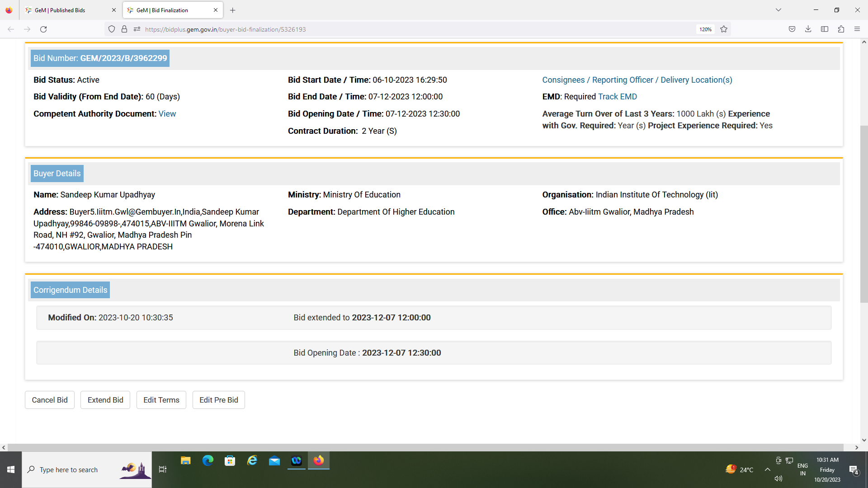
Task: Toggle the Firefox sidebar icon
Action: 825,29
